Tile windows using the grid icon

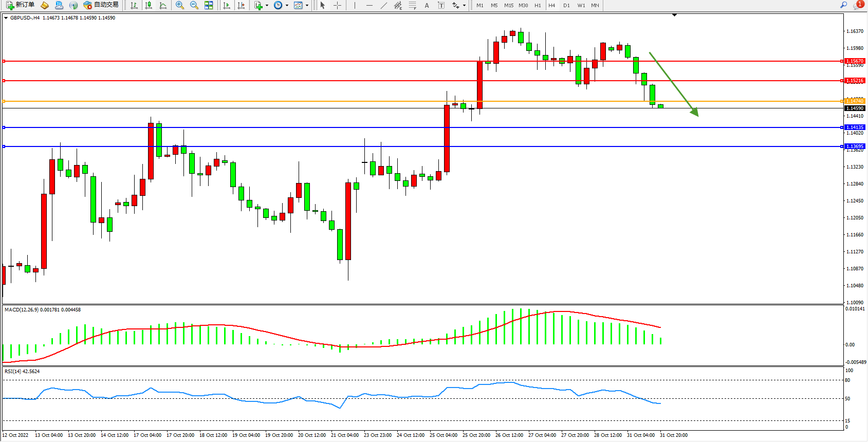point(209,5)
